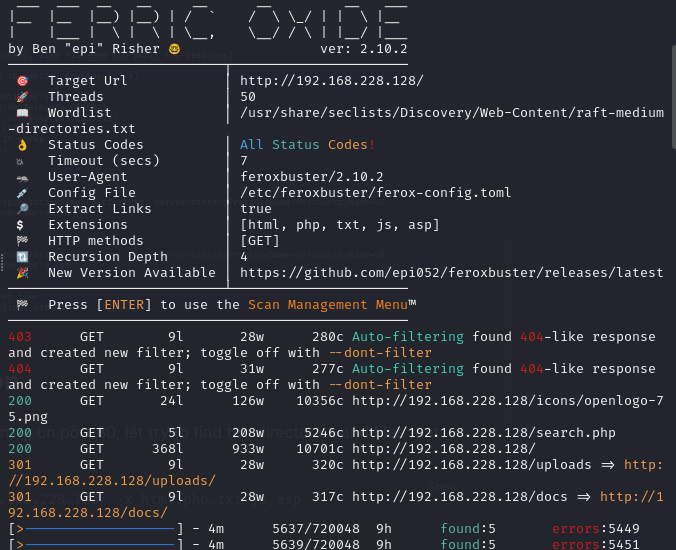This screenshot has height=550, width=676.
Task: Click the dollar icon beside Extensions
Action: [22, 225]
